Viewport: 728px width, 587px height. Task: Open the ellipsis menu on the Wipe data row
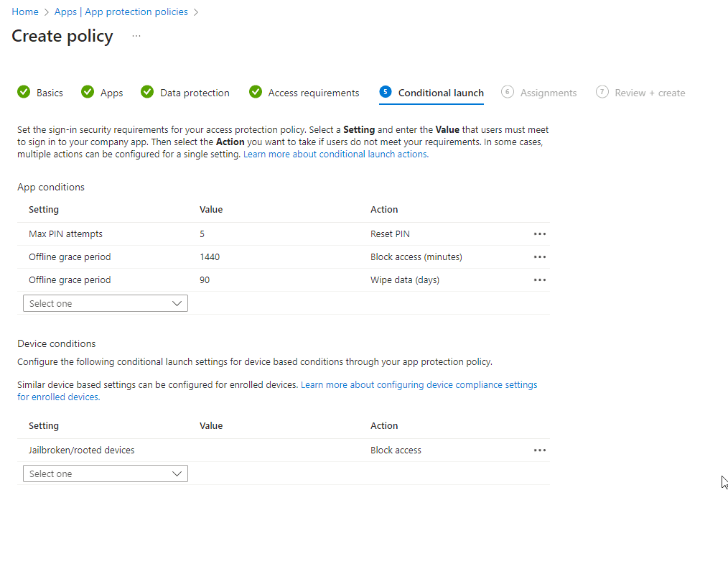(x=539, y=279)
